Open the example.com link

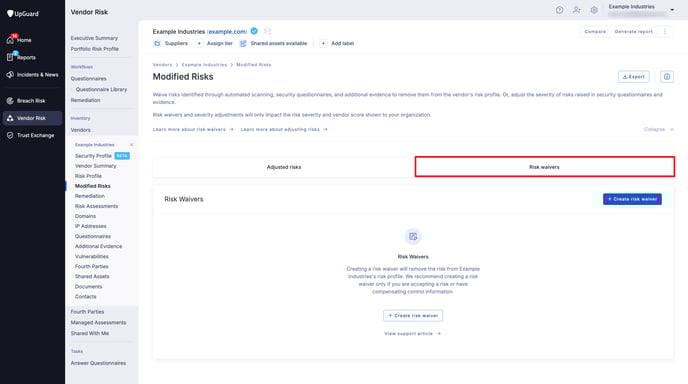227,32
